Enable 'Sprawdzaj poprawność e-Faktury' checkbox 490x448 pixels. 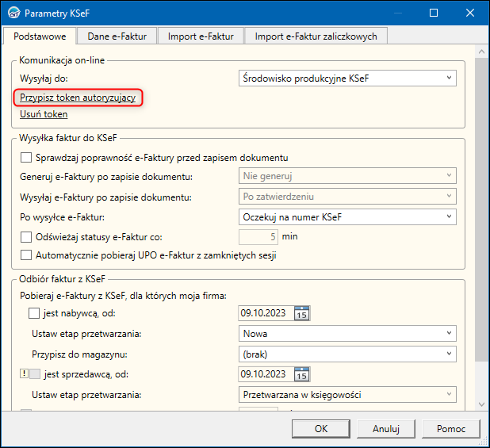click(26, 157)
